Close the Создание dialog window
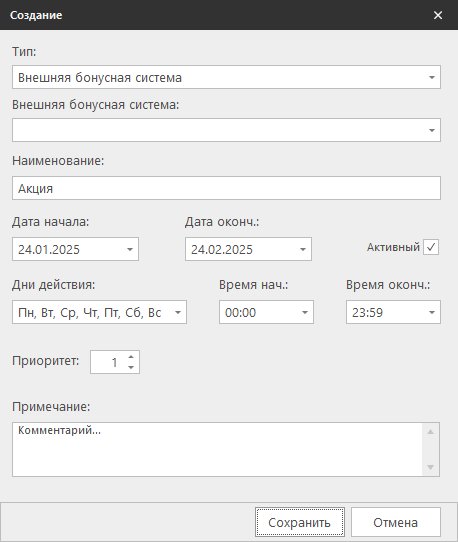 pyautogui.click(x=438, y=15)
